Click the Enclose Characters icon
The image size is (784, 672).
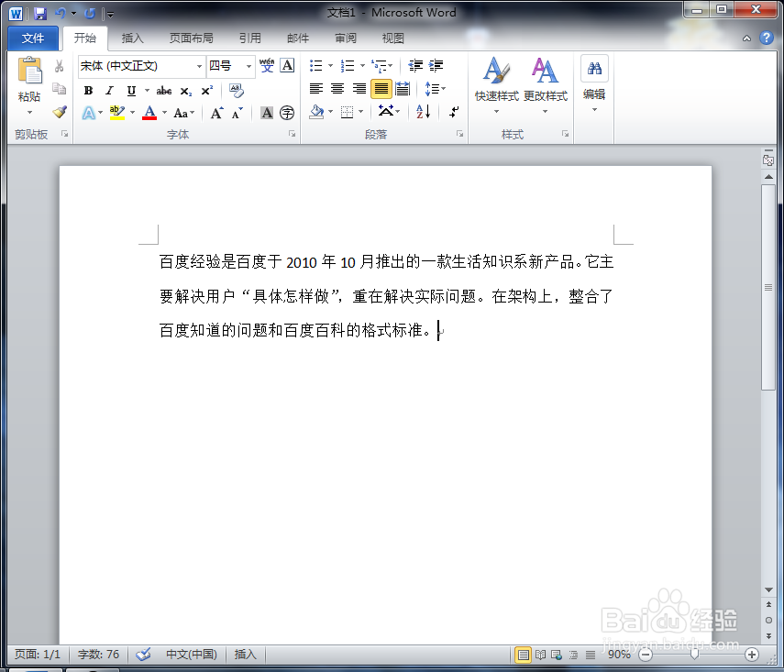point(287,113)
